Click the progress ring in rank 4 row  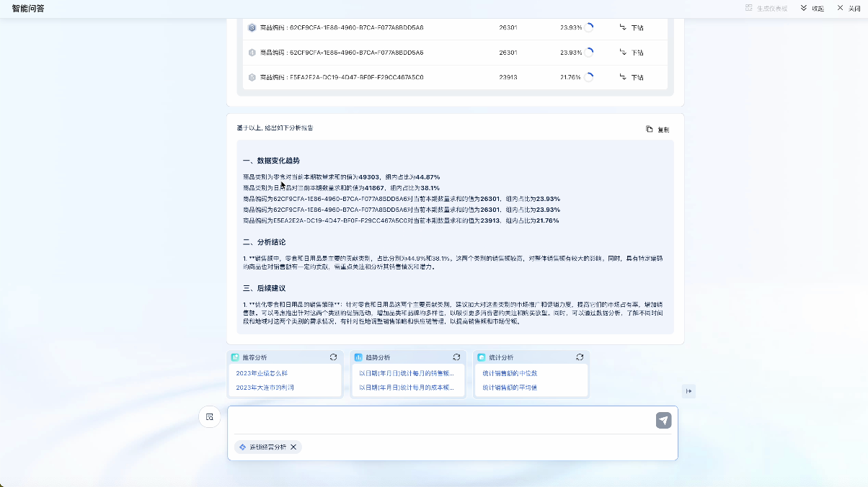(589, 52)
